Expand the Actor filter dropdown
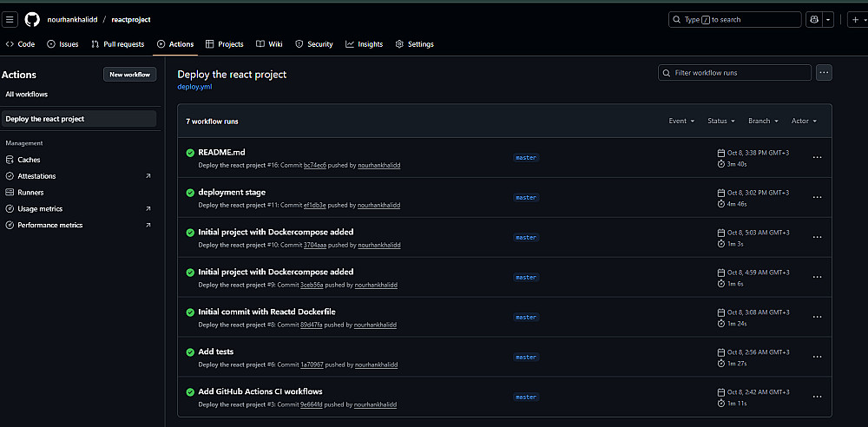Screen dimensions: 868x427 pos(804,122)
